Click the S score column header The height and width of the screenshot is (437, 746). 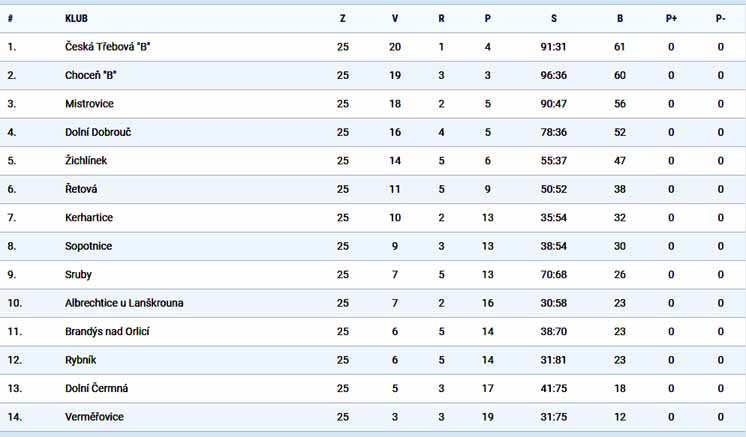pos(554,19)
